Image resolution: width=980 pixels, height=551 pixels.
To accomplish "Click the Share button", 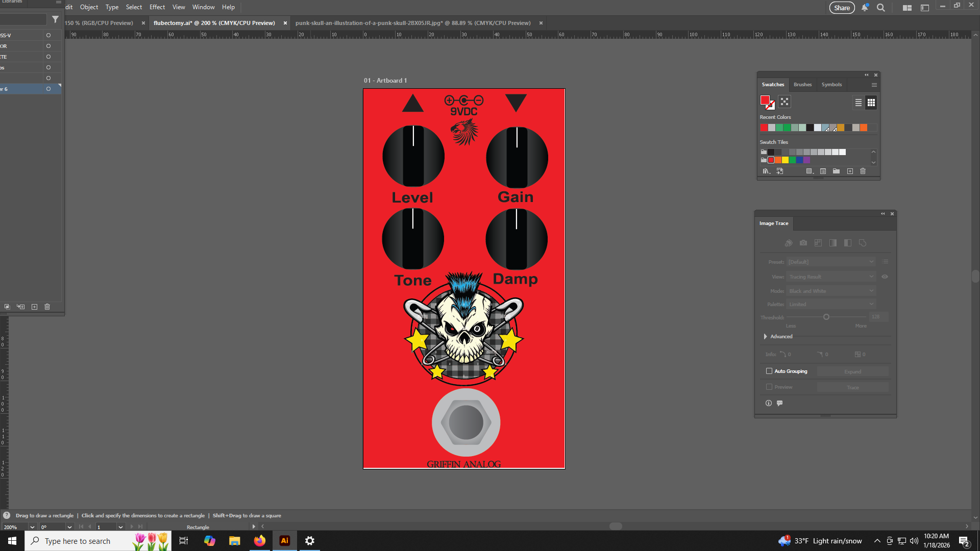I will [x=842, y=8].
